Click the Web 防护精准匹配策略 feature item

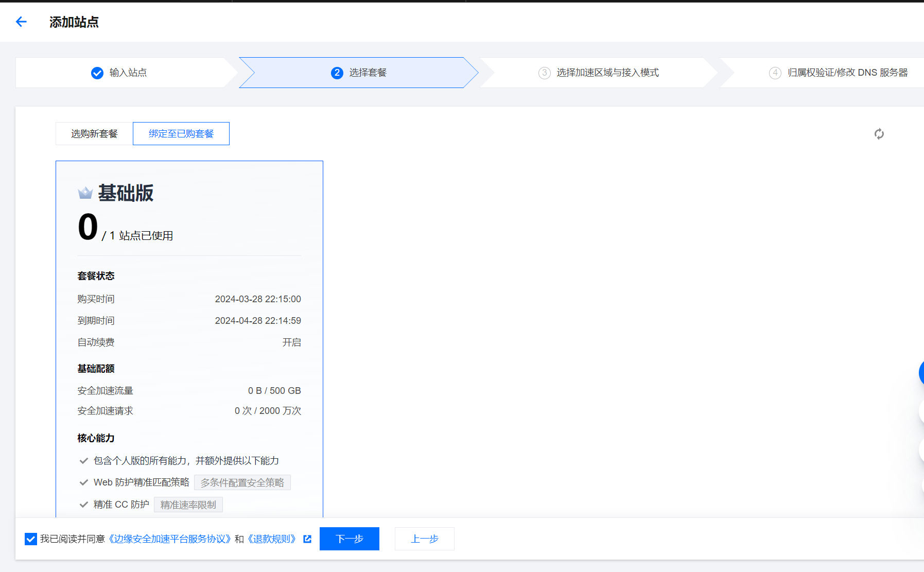[x=142, y=482]
